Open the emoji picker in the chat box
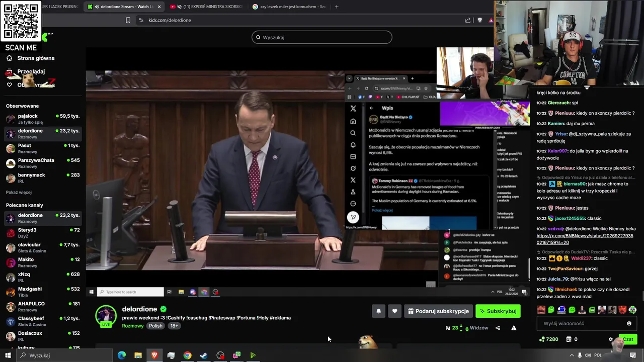The height and width of the screenshot is (362, 644). [x=629, y=323]
